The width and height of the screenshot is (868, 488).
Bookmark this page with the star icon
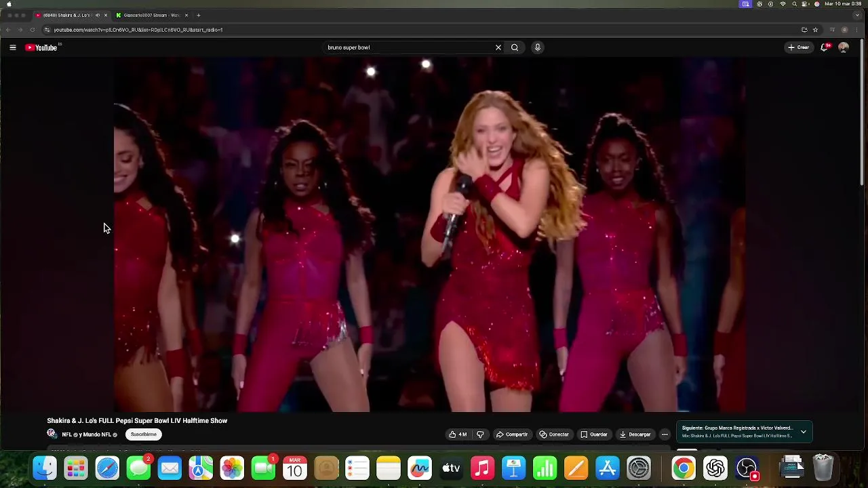(815, 30)
